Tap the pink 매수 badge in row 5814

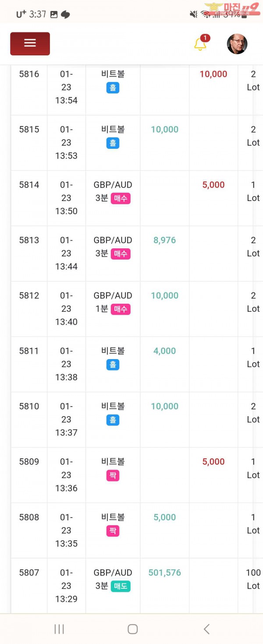121,198
